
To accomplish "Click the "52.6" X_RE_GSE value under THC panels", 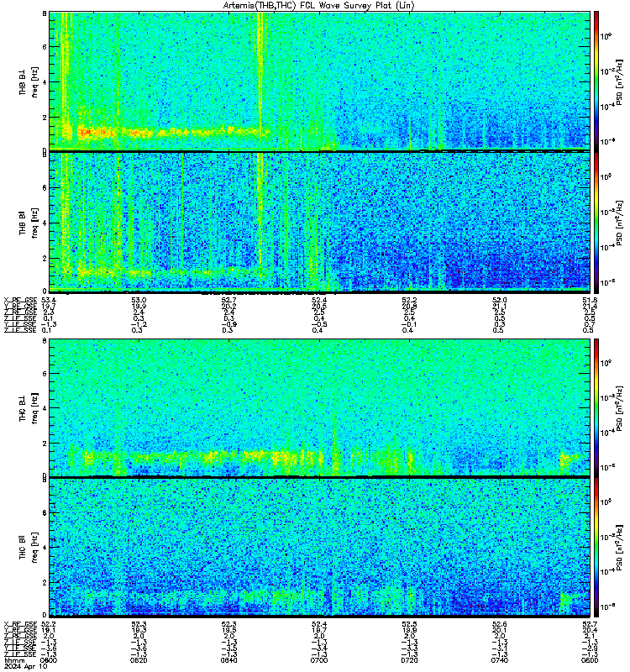I will coord(499,624).
